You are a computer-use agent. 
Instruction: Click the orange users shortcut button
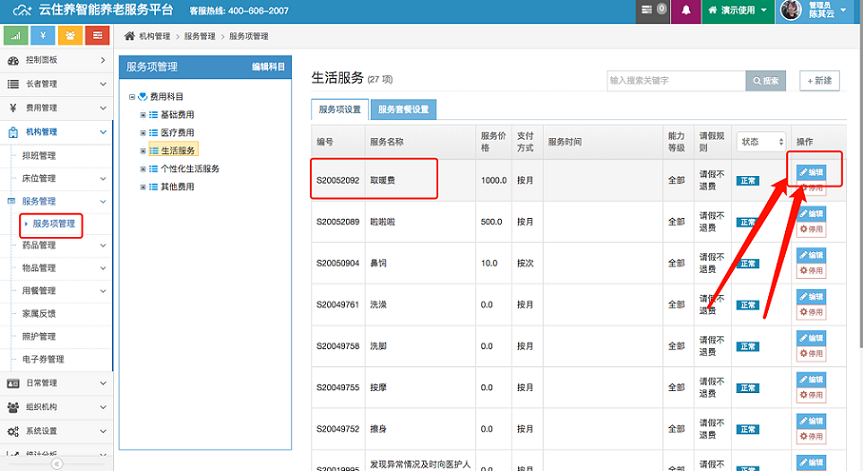pos(69,36)
